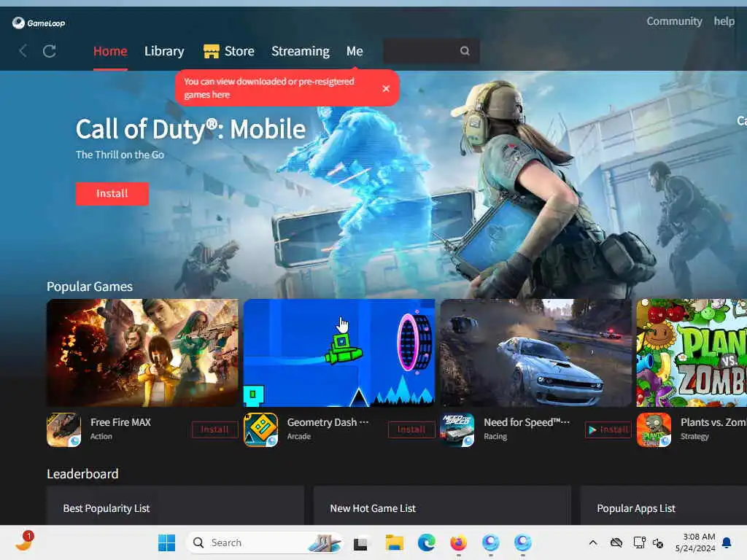Open the help link

724,21
